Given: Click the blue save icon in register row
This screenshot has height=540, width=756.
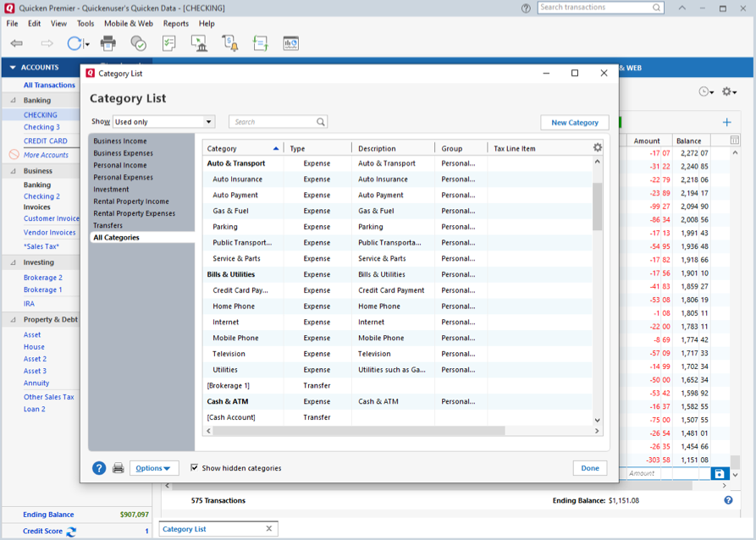Looking at the screenshot, I should tap(720, 473).
